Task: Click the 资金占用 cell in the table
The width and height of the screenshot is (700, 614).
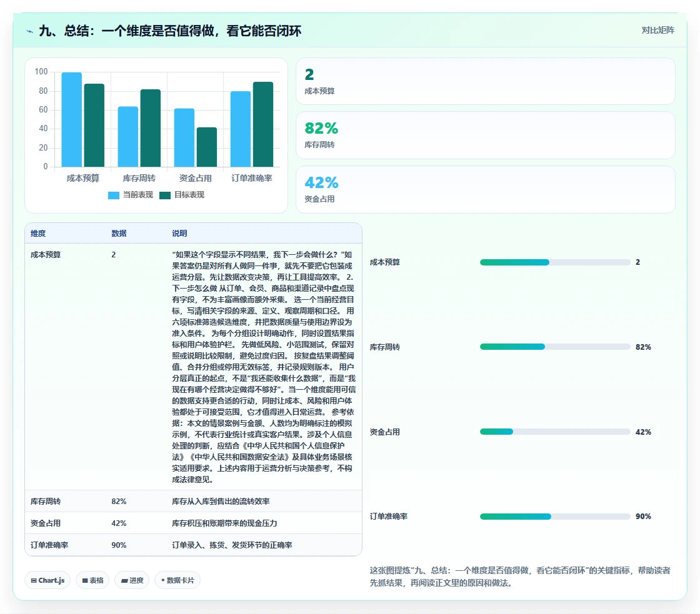Action: click(46, 523)
